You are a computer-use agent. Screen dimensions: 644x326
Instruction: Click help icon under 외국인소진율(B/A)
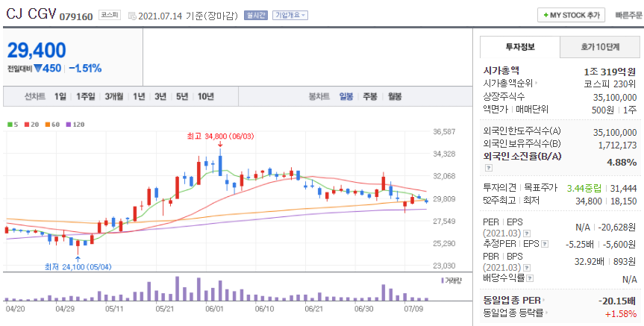(x=488, y=168)
